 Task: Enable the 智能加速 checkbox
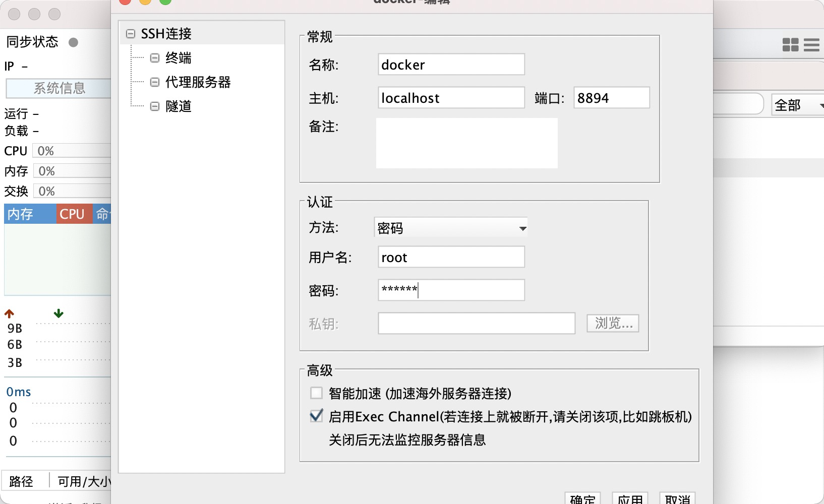pyautogui.click(x=317, y=392)
